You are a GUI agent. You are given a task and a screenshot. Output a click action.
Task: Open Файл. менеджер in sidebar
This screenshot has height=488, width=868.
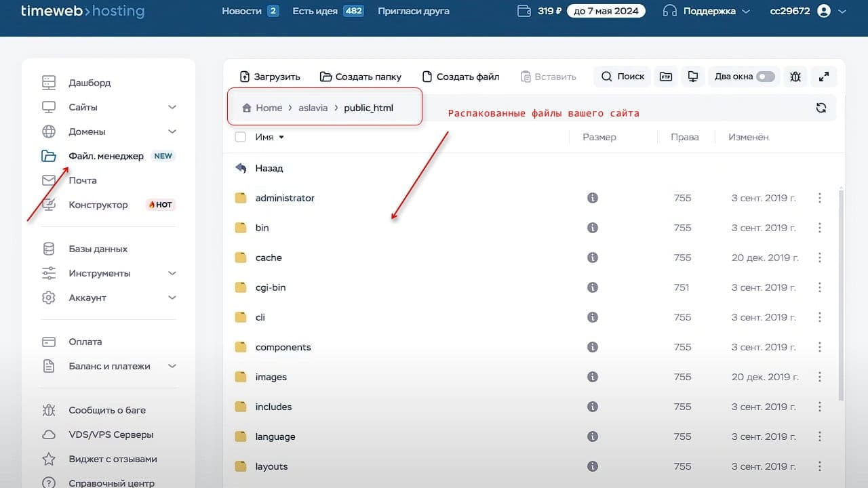pyautogui.click(x=107, y=156)
